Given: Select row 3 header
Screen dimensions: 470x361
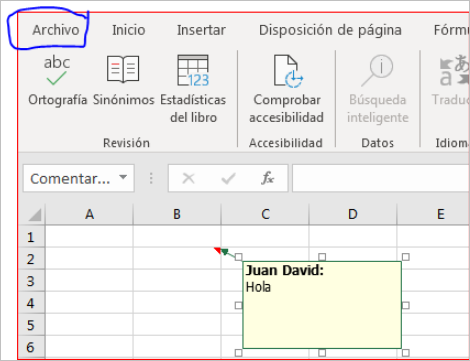Looking at the screenshot, I should [x=31, y=281].
